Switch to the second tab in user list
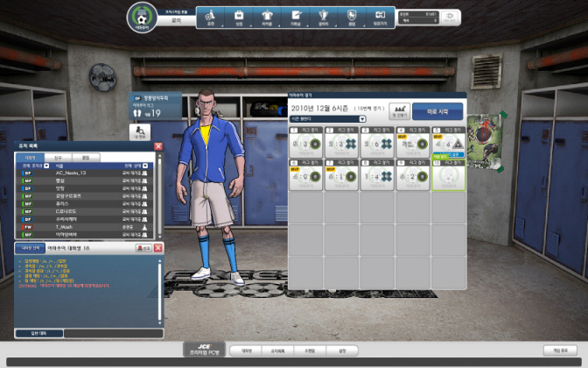 point(60,157)
